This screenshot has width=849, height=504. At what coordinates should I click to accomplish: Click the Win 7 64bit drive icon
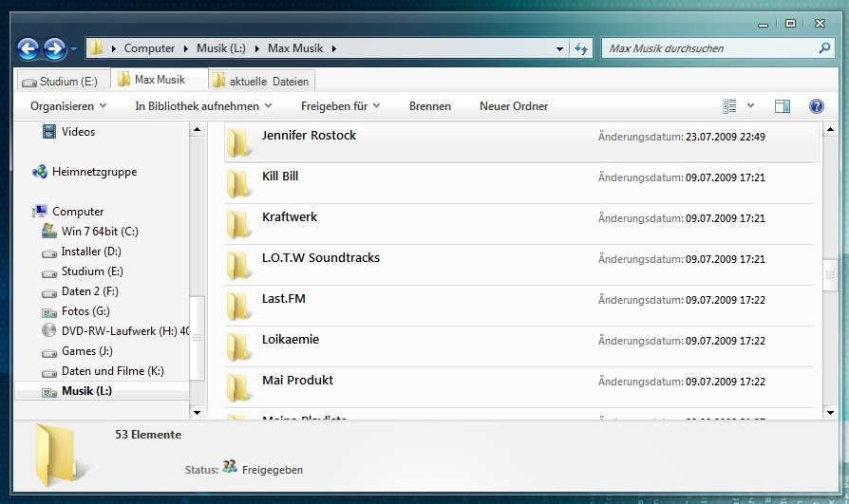point(49,232)
